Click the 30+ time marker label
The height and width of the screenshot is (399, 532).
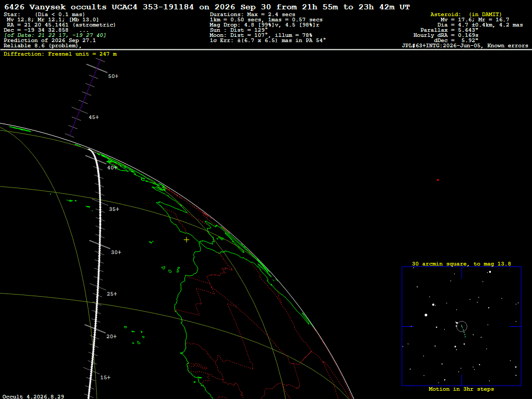coord(116,252)
